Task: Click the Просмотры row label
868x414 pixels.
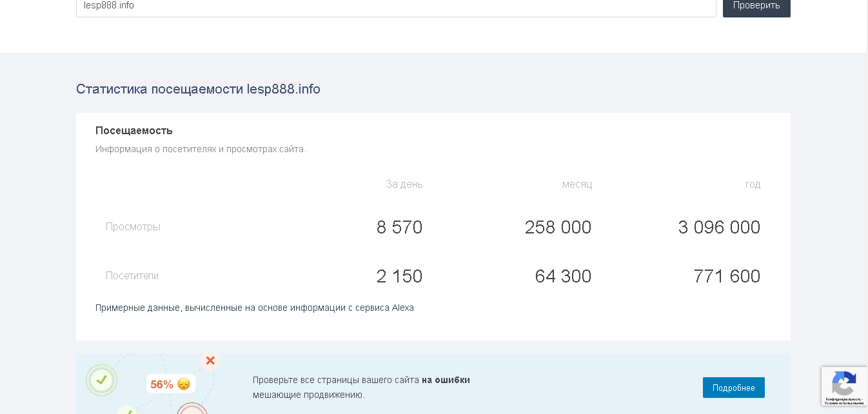Action: coord(133,227)
